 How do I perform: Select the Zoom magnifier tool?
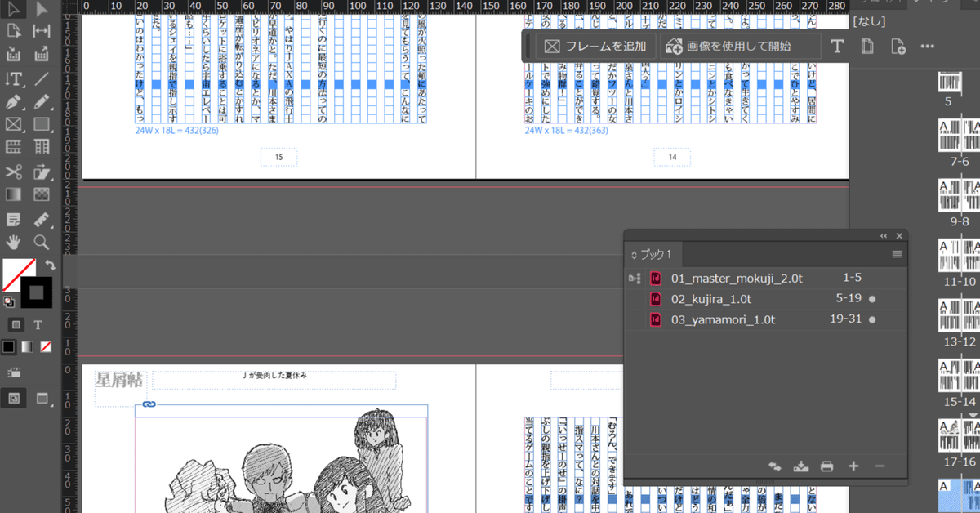(x=42, y=242)
